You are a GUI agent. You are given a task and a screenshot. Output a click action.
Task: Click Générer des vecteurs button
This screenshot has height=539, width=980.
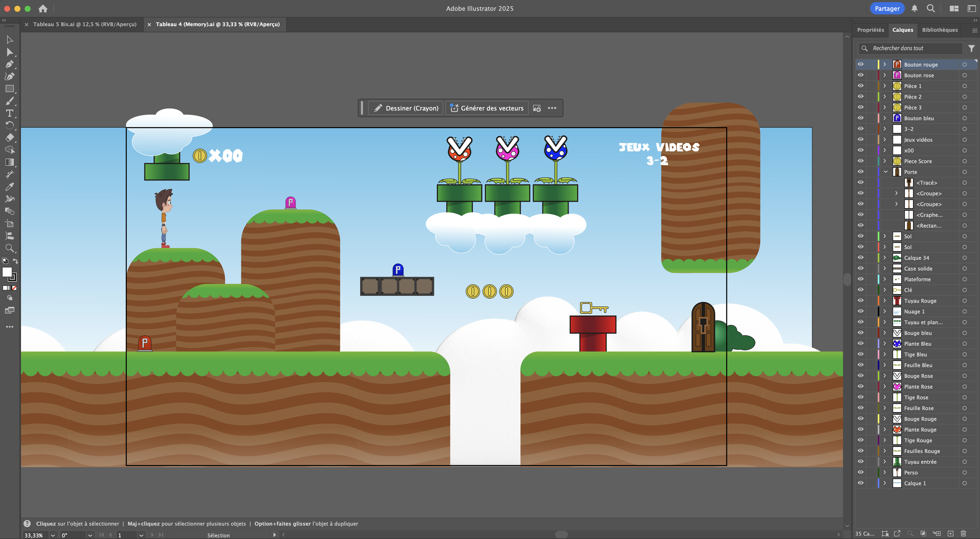click(x=487, y=108)
